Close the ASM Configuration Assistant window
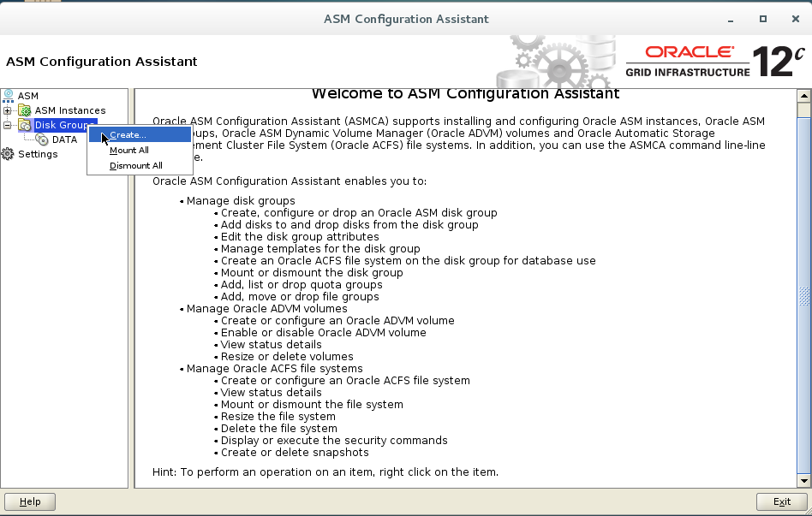The height and width of the screenshot is (516, 812). click(796, 19)
